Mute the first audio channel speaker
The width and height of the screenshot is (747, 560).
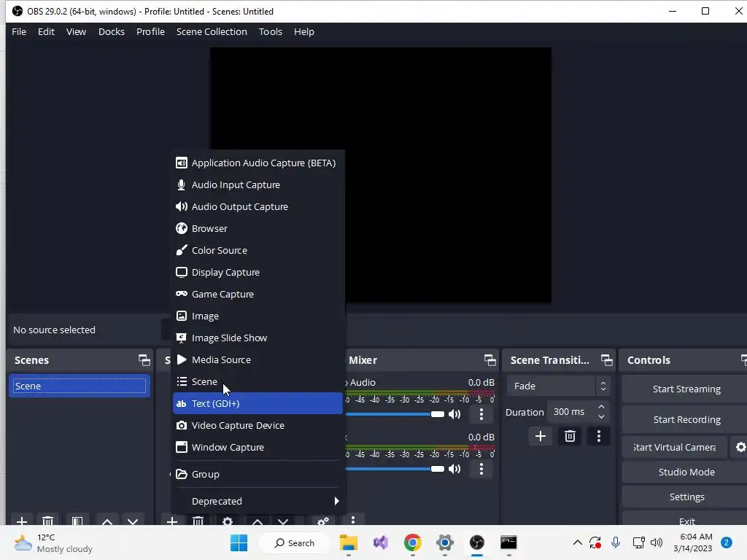pyautogui.click(x=454, y=414)
